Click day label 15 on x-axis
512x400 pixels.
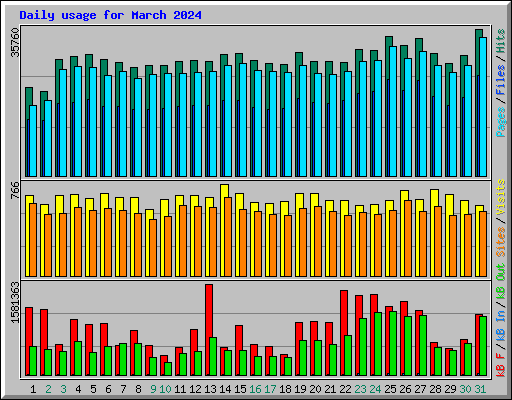point(240,389)
